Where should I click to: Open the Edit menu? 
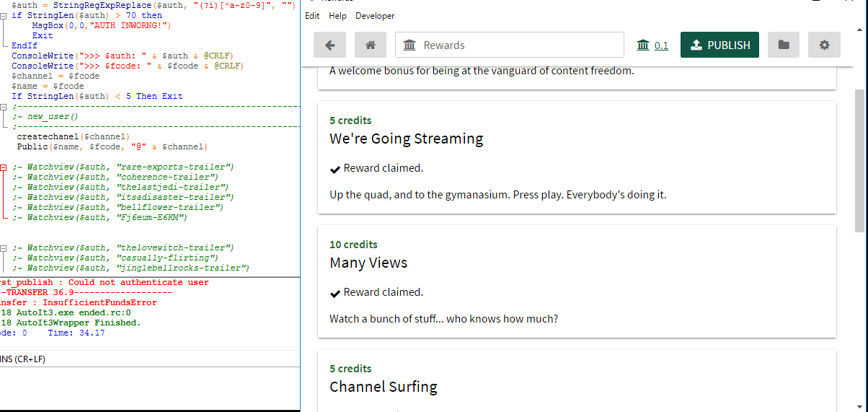pos(312,16)
